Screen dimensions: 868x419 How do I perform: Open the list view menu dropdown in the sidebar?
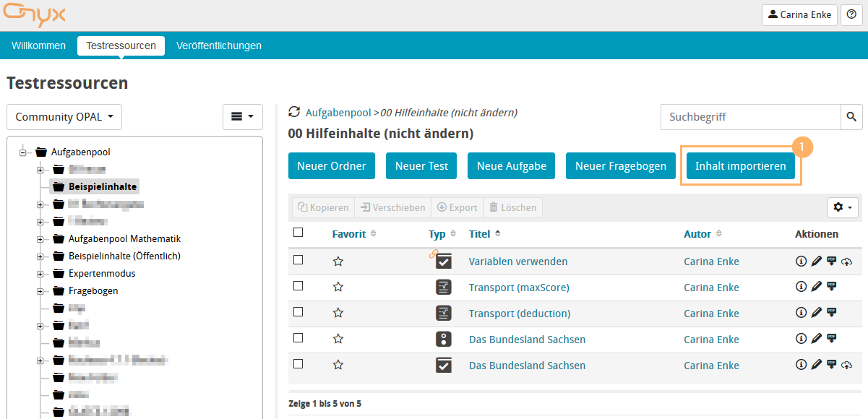click(242, 116)
